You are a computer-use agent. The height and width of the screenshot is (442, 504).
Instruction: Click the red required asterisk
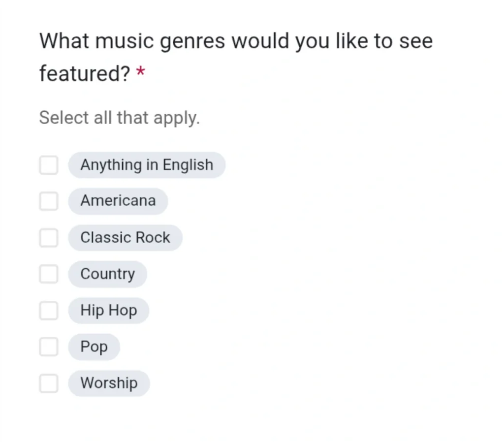(141, 73)
